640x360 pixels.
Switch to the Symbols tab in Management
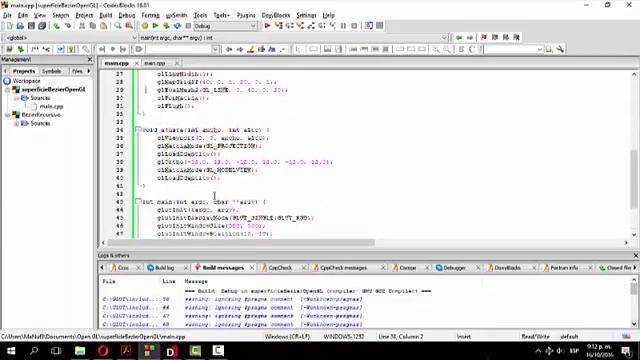[51, 71]
